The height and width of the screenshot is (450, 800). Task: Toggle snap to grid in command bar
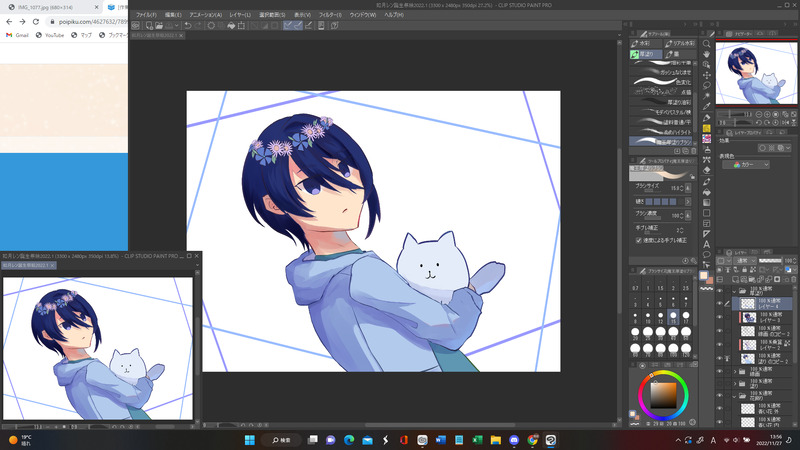pos(309,25)
